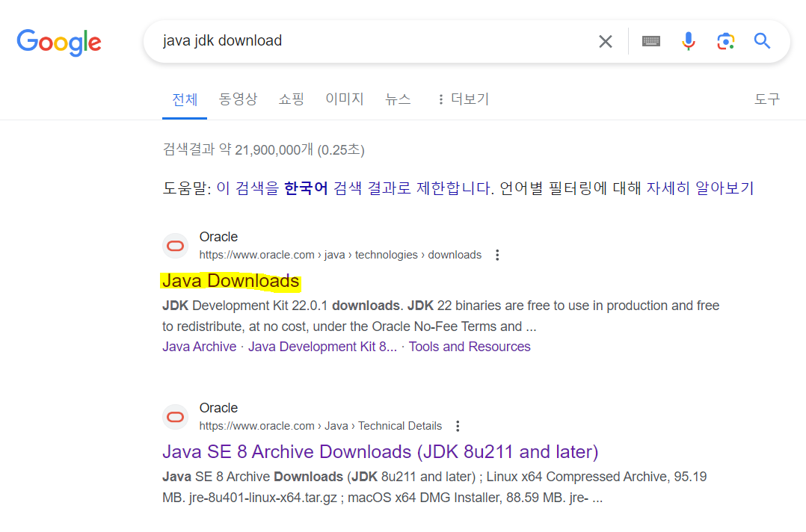Viewport: 806px width, 532px height.
Task: Open the three-dot menu beside the technologies › downloads URL
Action: coord(497,256)
